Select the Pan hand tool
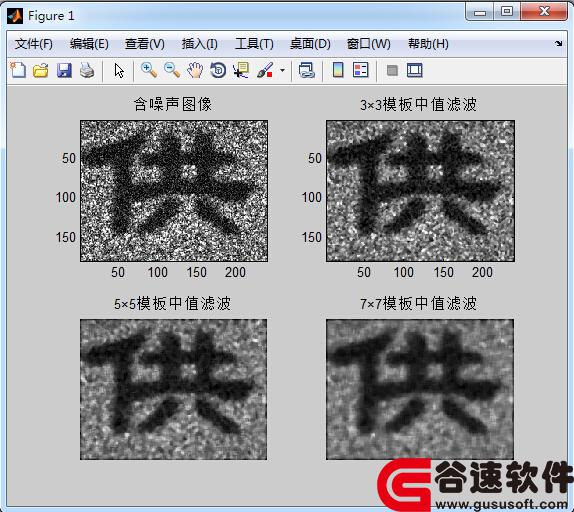 [x=195, y=70]
